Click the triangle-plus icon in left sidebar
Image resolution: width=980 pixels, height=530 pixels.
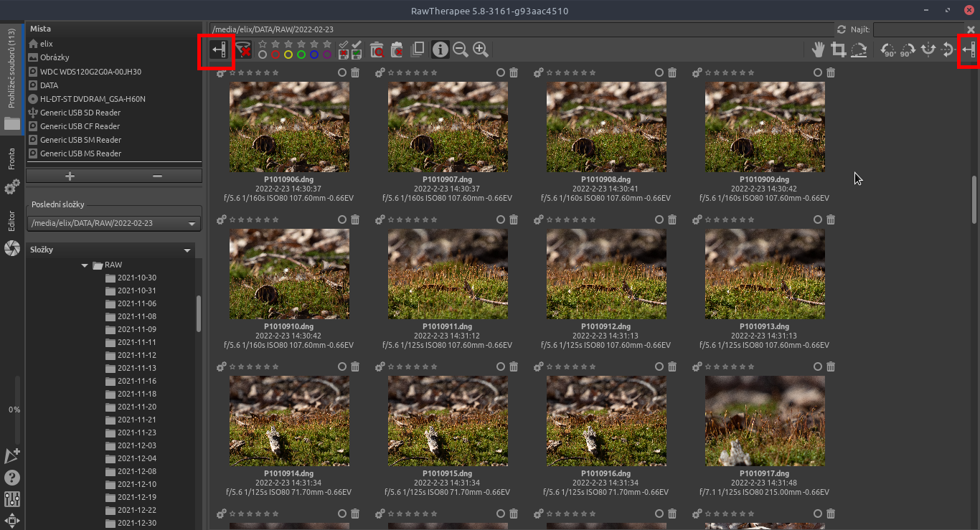12,455
